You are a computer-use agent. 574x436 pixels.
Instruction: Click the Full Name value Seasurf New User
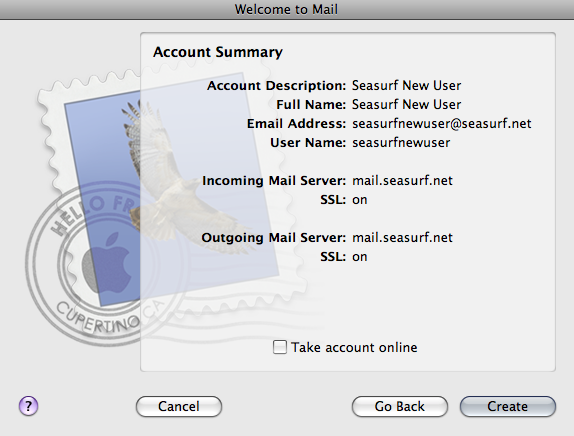click(x=406, y=104)
